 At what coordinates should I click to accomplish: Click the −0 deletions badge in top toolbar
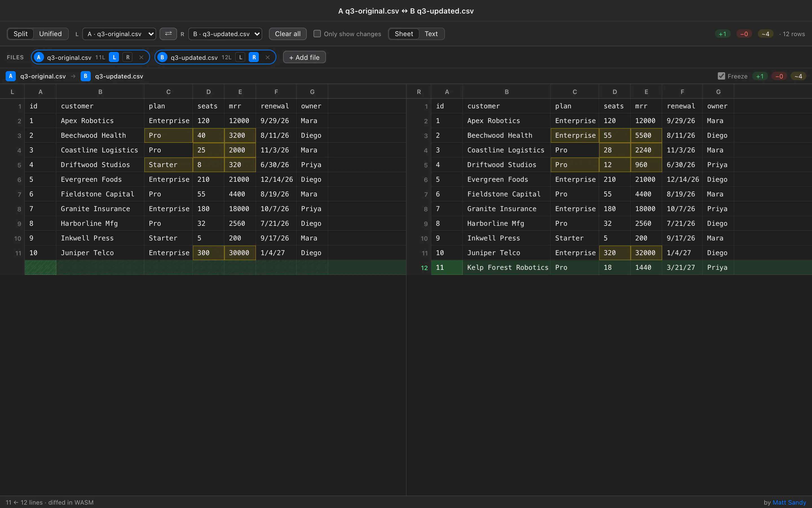coord(744,34)
